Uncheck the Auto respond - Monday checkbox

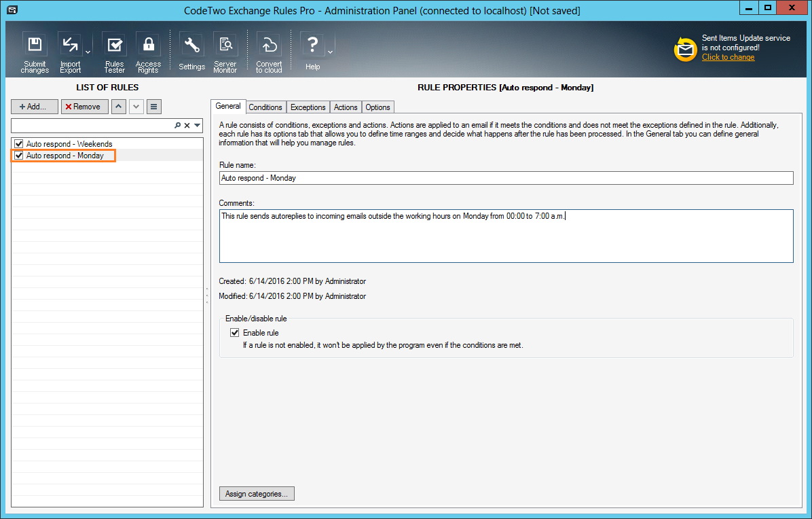click(x=19, y=156)
